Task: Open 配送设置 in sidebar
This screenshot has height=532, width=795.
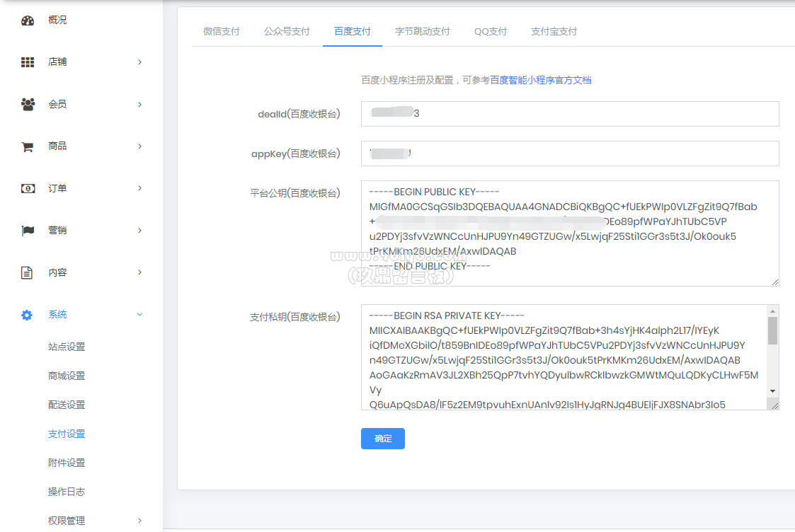Action: coord(67,405)
